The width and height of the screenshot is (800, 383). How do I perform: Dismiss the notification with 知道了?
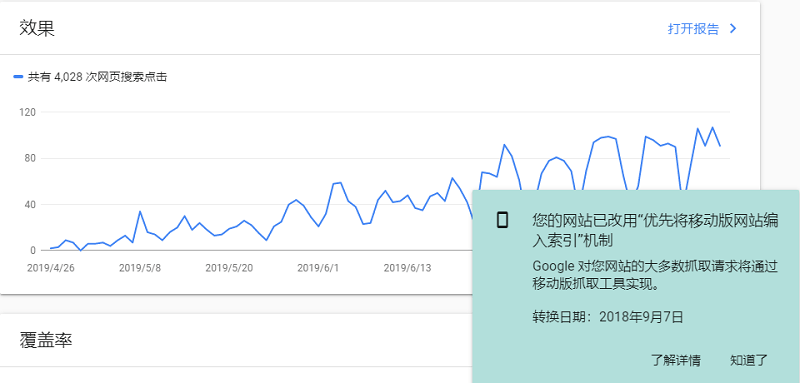click(748, 361)
